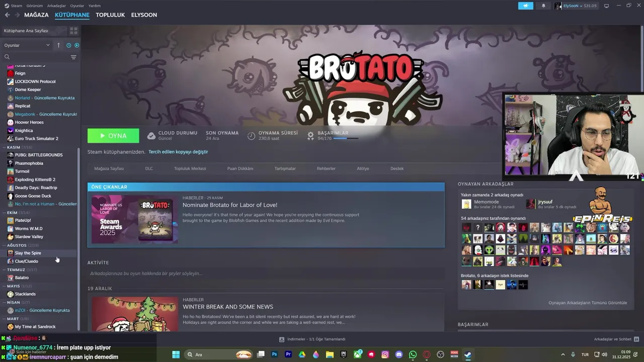Open OBS Studio from the taskbar
Screen dimensions: 644x362
[441, 354]
